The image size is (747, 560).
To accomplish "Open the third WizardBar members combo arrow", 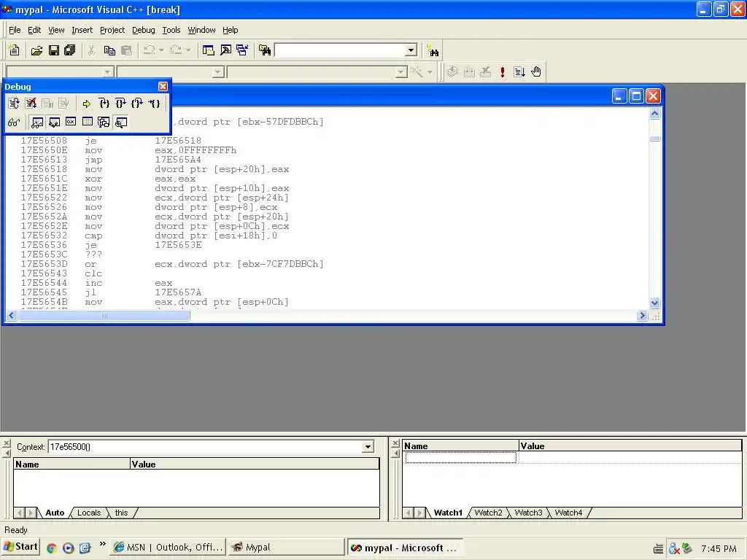I will click(x=402, y=72).
